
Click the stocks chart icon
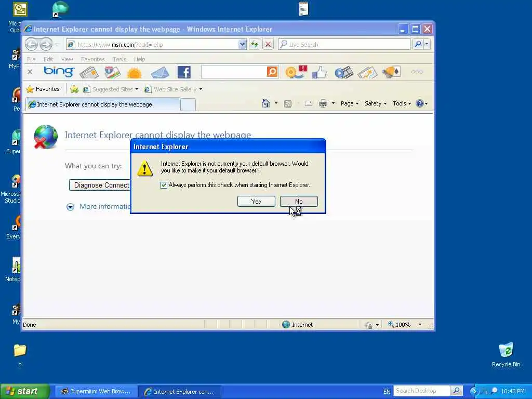pos(367,72)
